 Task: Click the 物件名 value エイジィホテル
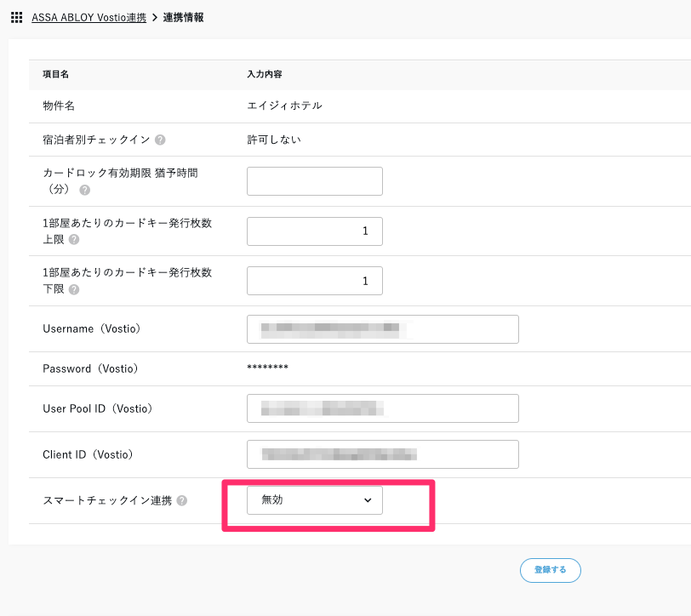[x=284, y=106]
